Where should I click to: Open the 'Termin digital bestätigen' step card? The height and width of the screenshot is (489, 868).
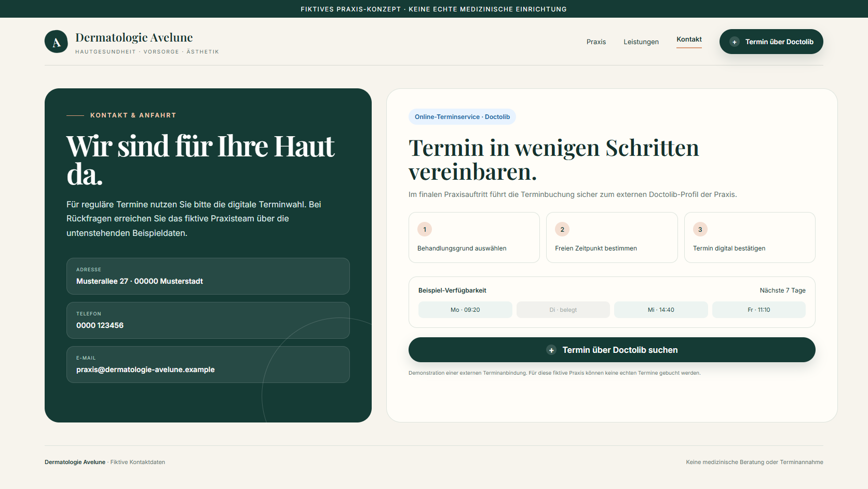750,237
